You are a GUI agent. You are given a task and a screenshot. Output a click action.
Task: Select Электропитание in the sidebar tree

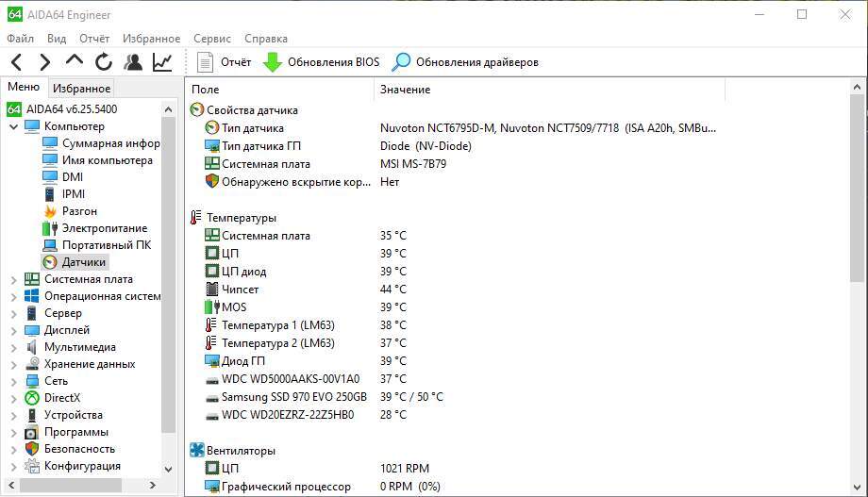point(104,228)
